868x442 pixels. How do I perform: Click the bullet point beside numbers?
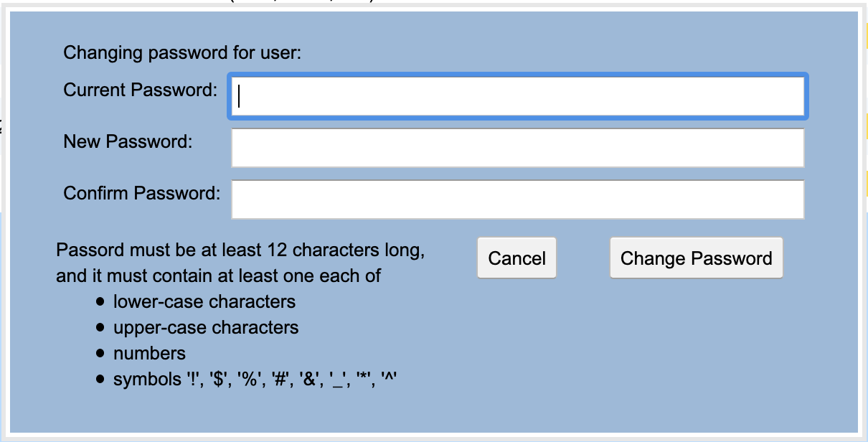coord(100,354)
